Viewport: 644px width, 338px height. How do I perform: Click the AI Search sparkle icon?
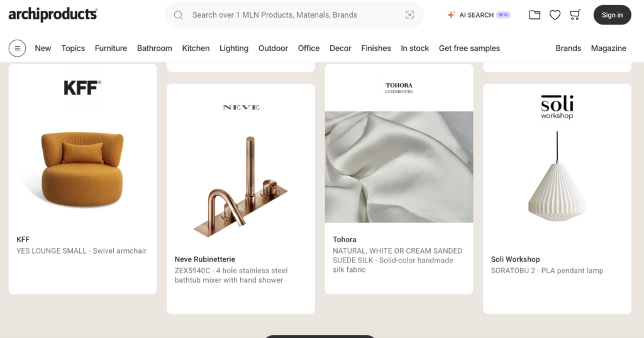(x=451, y=15)
